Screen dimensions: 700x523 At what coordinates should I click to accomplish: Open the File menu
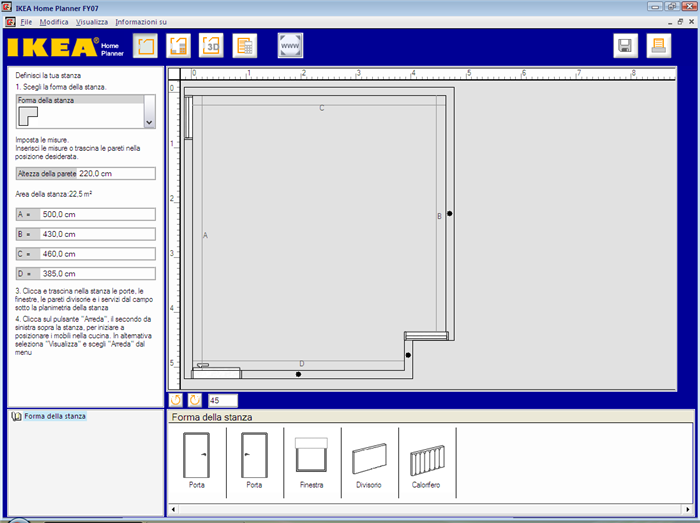click(x=26, y=22)
